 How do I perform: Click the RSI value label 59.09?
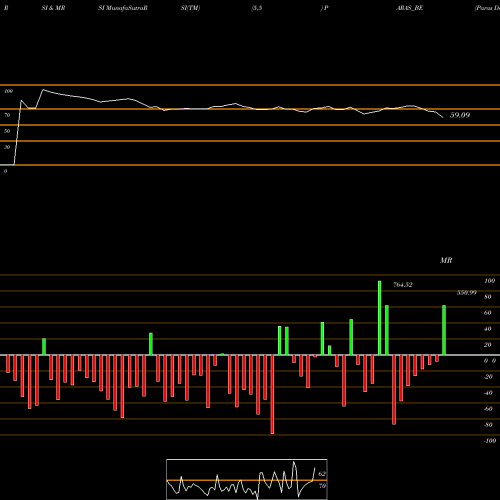(460, 115)
